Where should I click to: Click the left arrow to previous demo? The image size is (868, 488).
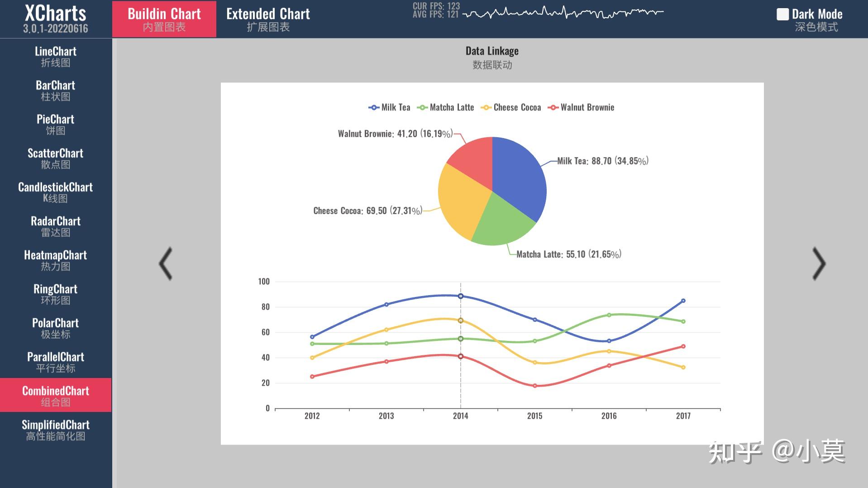click(167, 263)
